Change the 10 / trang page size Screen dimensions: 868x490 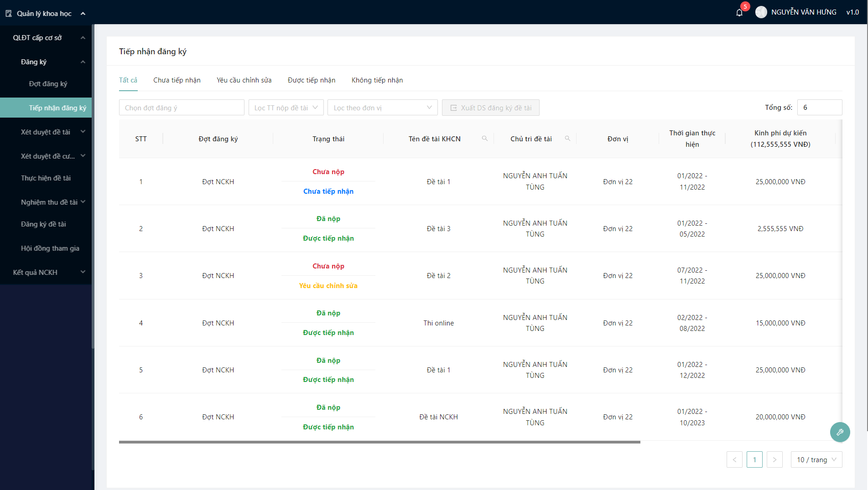[816, 459]
